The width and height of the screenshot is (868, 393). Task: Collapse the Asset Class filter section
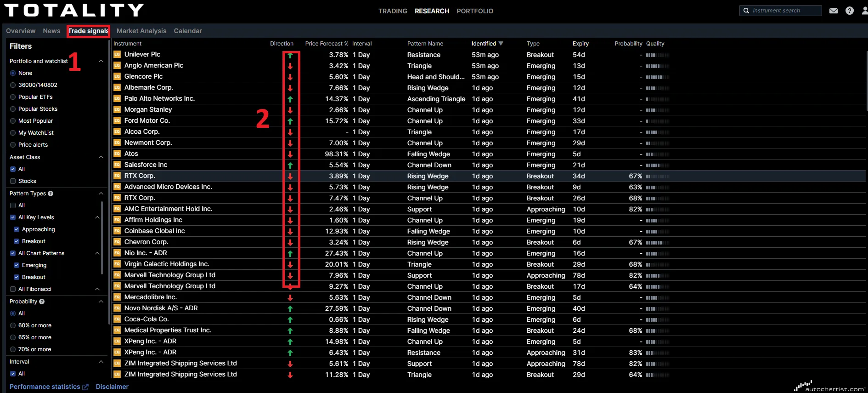101,157
